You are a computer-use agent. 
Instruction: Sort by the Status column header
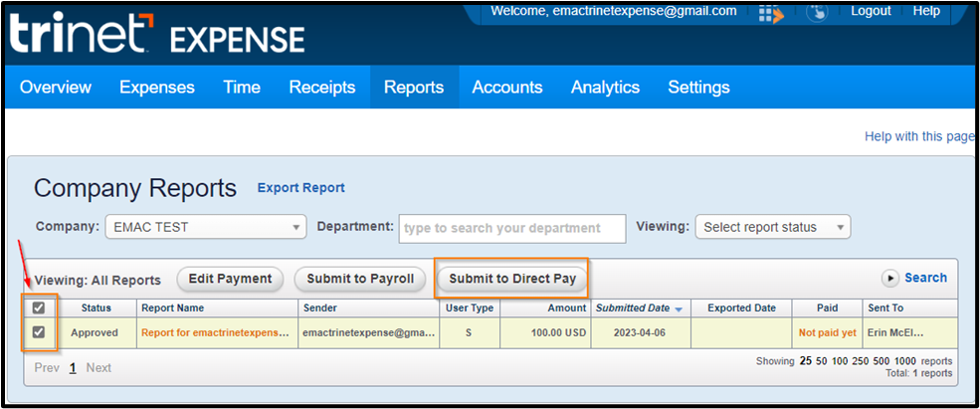point(97,307)
